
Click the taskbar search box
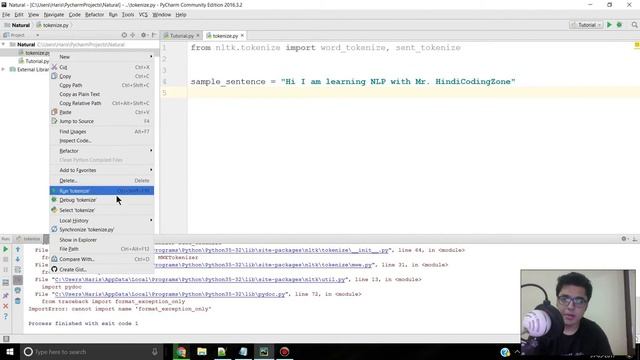click(x=91, y=351)
